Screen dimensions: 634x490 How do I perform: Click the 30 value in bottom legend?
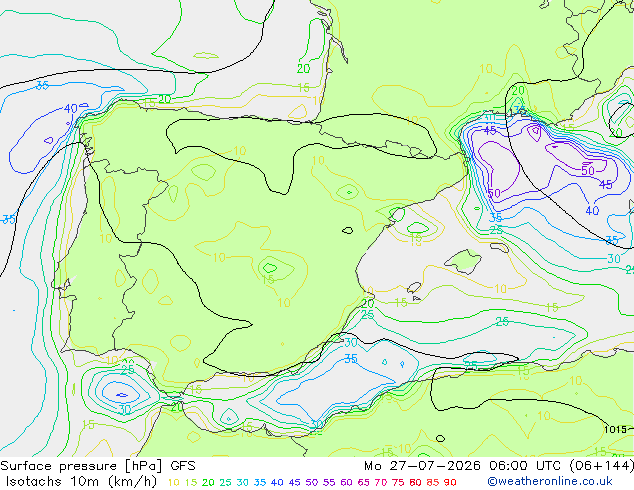tap(243, 482)
